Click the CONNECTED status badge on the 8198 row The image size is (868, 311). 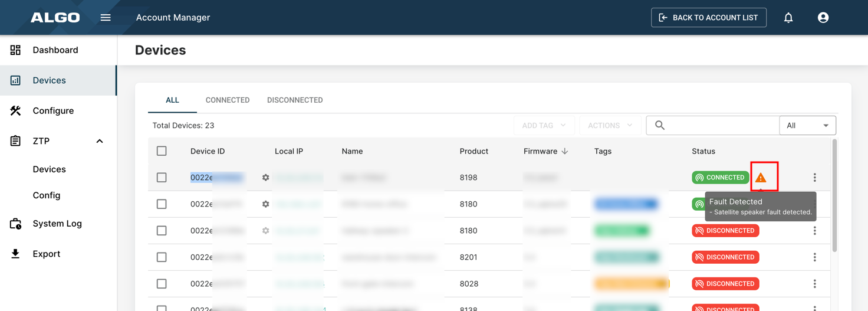pos(720,178)
